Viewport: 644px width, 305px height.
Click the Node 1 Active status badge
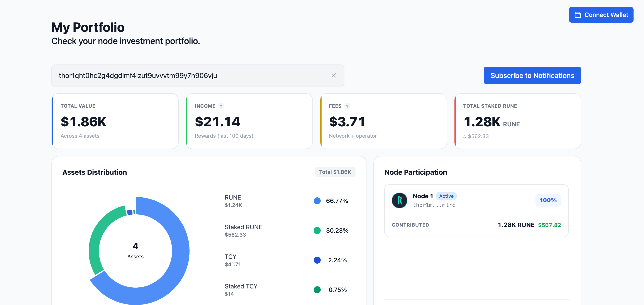(x=446, y=196)
